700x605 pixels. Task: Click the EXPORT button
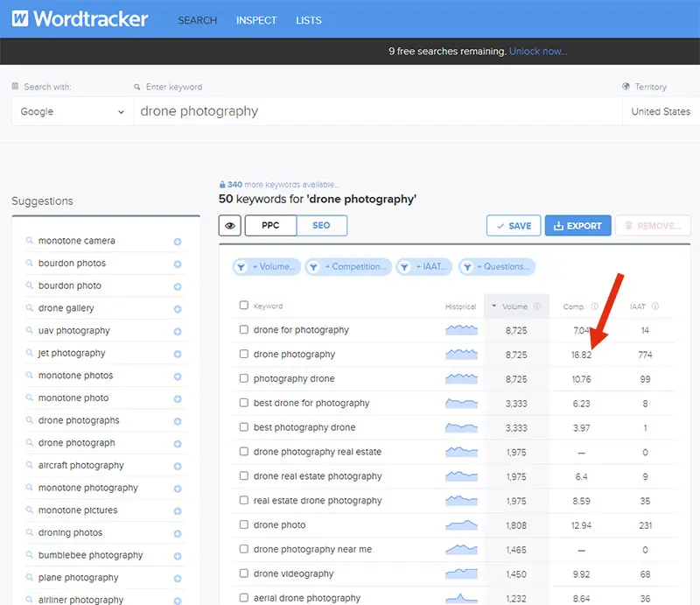[x=577, y=226]
